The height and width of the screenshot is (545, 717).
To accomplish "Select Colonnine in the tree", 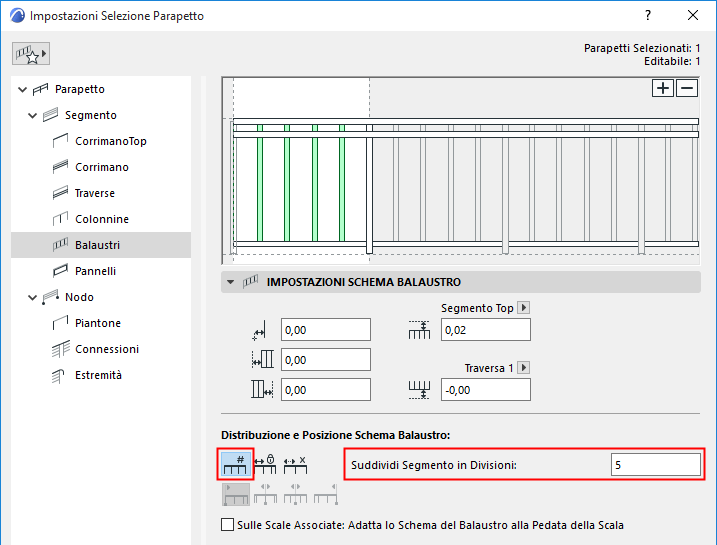I will click(102, 219).
